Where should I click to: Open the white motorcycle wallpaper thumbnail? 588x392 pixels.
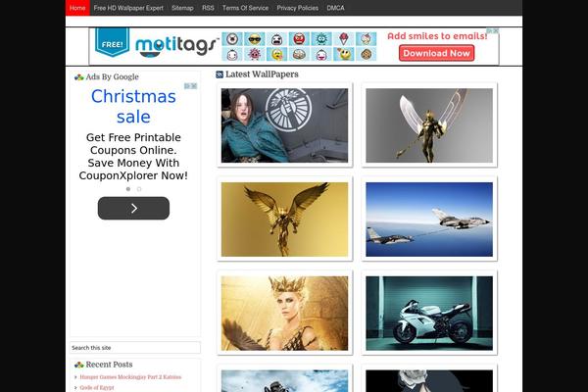(429, 314)
